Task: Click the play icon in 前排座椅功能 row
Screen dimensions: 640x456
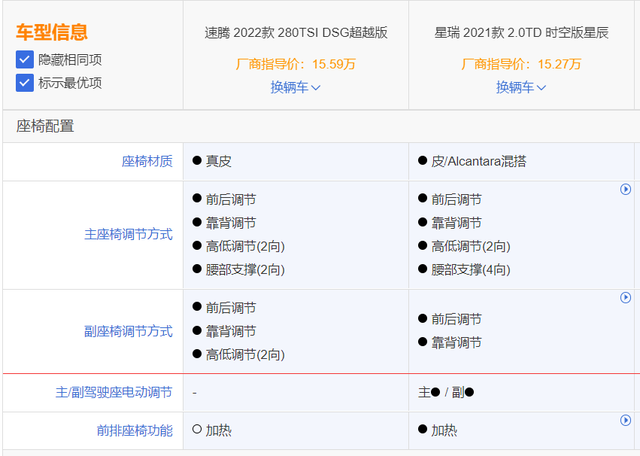Action: click(x=625, y=420)
